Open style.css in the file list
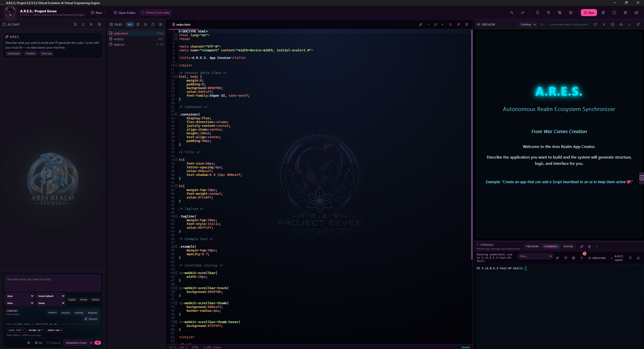 [x=136, y=45]
